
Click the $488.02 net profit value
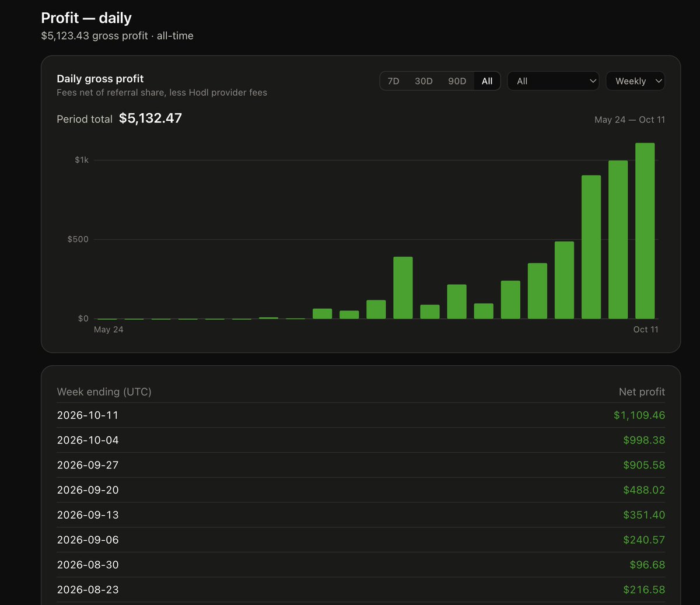click(644, 490)
